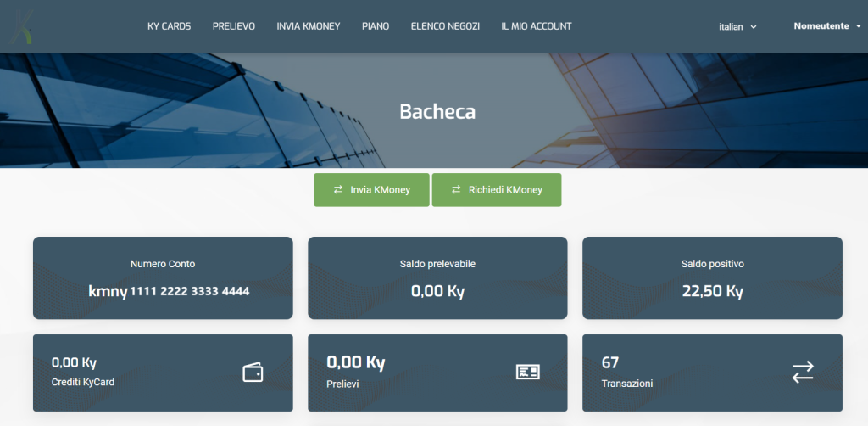Screen dimensions: 868x426
Task: Click the Numero Conto account card
Action: 163,278
